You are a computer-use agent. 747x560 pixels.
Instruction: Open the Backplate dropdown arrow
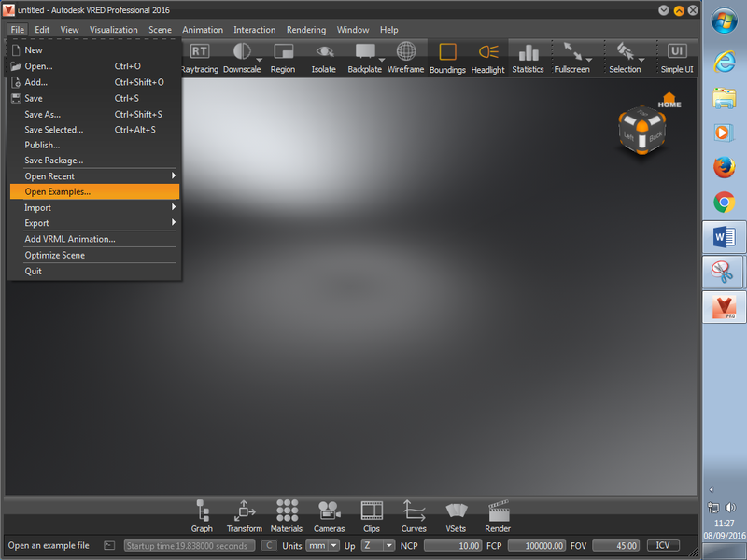click(x=382, y=60)
